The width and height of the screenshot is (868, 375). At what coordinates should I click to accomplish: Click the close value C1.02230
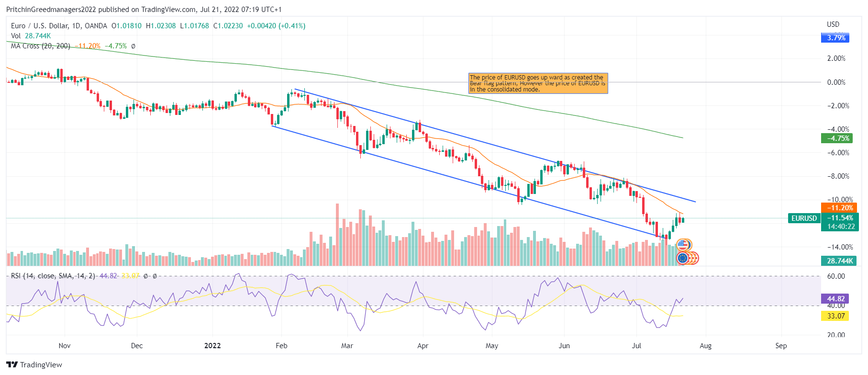tap(228, 26)
